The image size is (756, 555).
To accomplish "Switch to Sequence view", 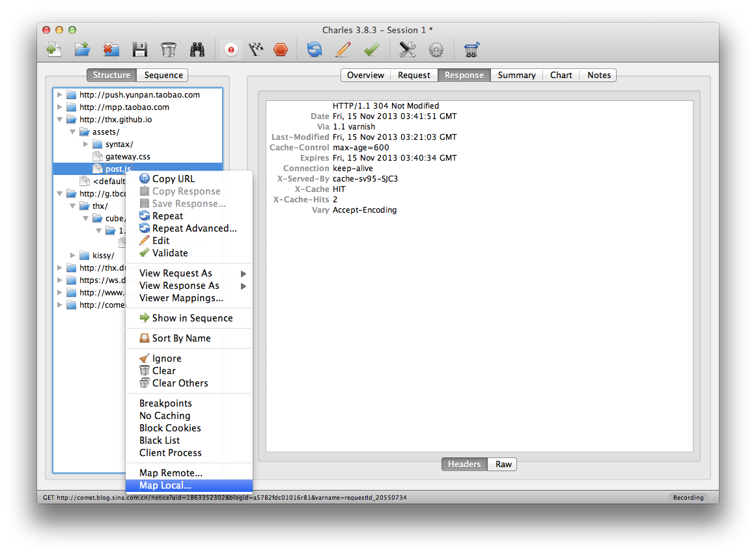I will click(x=163, y=75).
